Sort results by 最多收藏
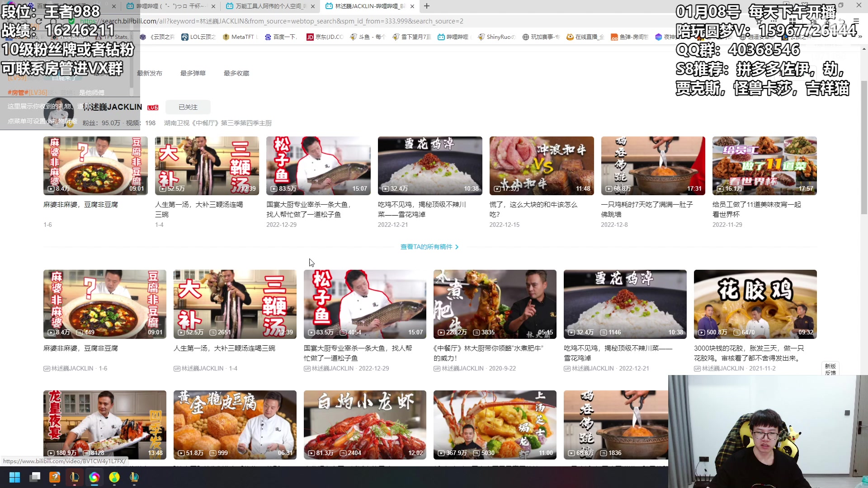The image size is (868, 488). click(236, 73)
